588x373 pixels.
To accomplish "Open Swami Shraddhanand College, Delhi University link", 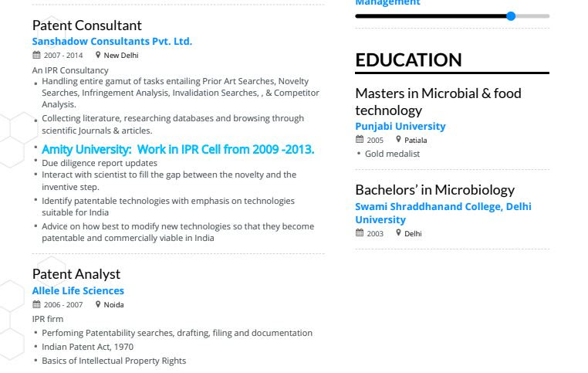I will pos(443,213).
